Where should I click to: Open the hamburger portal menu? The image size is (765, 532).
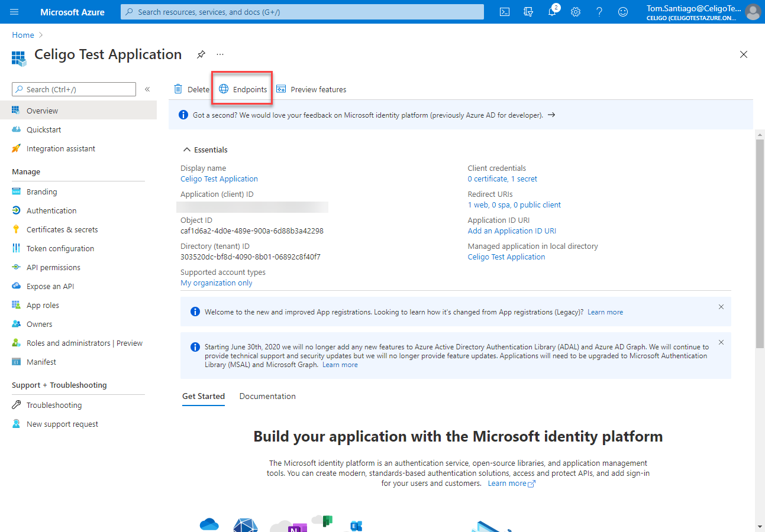[x=15, y=12]
